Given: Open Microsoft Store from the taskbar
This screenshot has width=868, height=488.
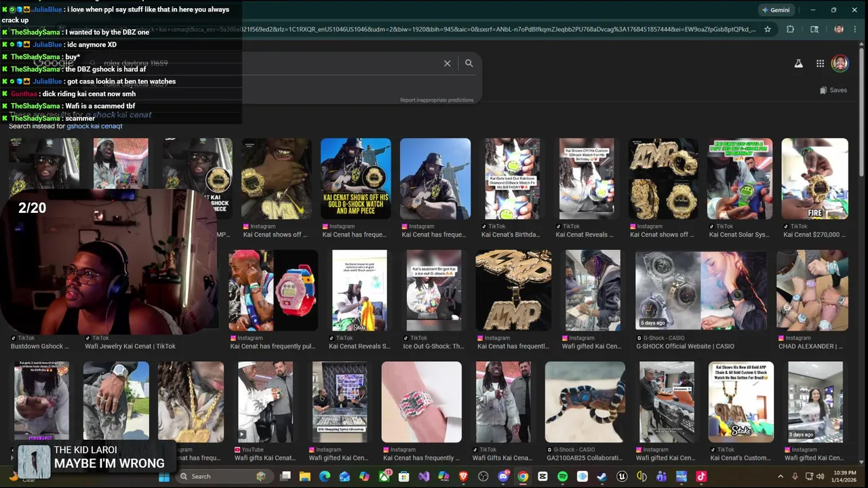Looking at the screenshot, I should 404,476.
